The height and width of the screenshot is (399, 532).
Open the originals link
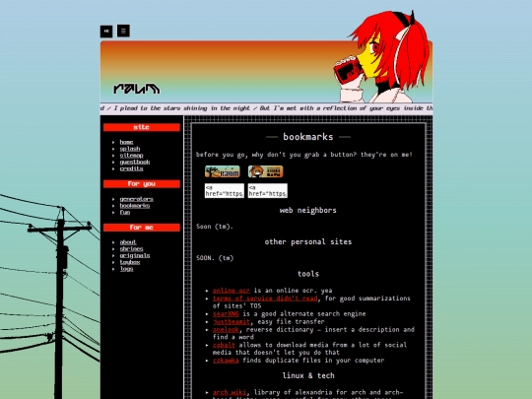click(135, 255)
